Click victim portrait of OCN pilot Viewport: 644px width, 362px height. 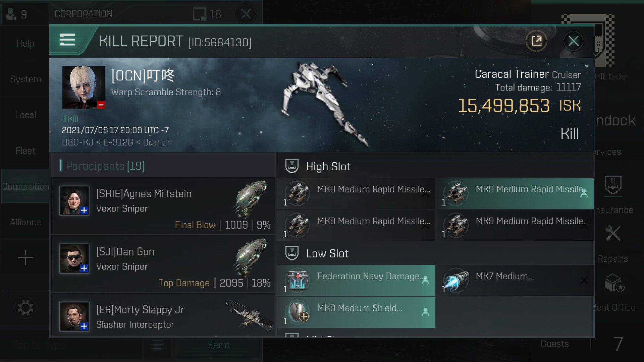click(x=84, y=87)
